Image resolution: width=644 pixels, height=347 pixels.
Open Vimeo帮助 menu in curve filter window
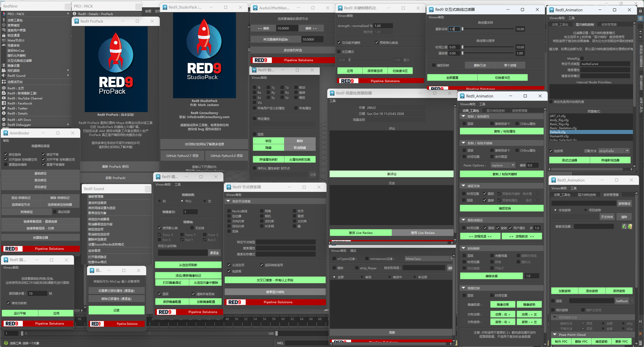coord(436,17)
